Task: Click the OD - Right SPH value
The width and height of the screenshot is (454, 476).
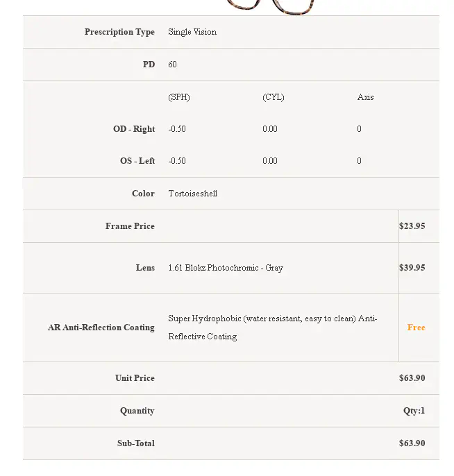Action: (177, 129)
